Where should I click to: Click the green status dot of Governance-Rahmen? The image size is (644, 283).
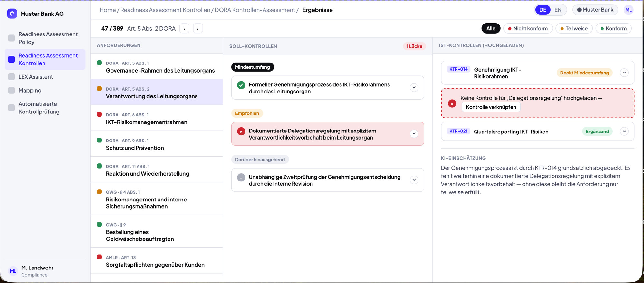click(99, 63)
